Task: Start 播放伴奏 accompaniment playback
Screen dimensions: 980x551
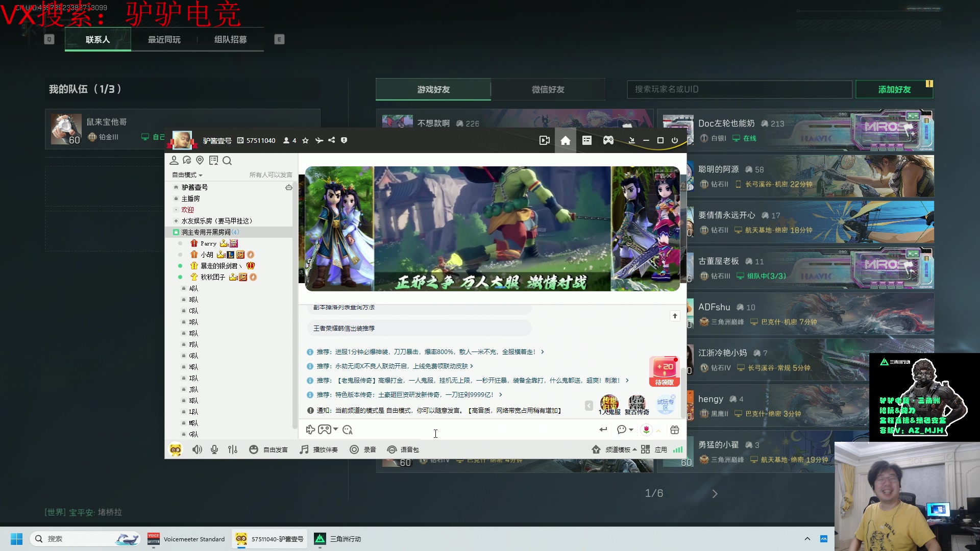Action: click(319, 449)
